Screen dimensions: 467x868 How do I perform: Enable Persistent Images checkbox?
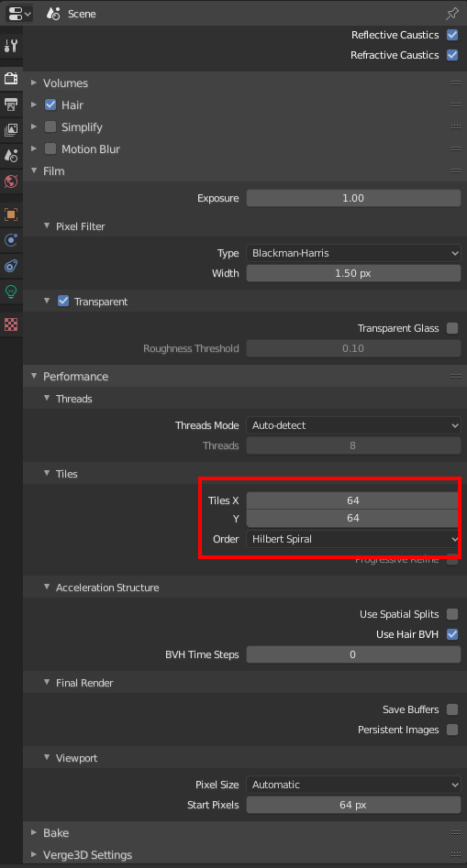point(452,730)
